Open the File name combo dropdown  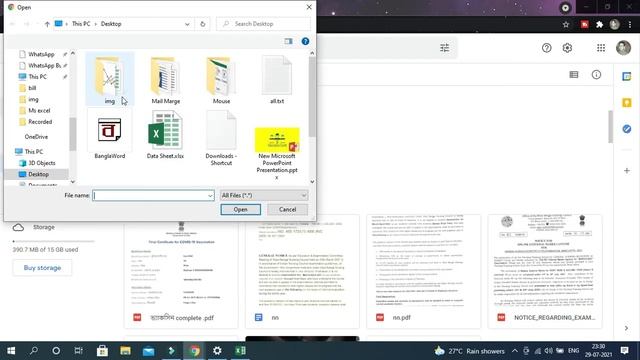click(x=210, y=196)
